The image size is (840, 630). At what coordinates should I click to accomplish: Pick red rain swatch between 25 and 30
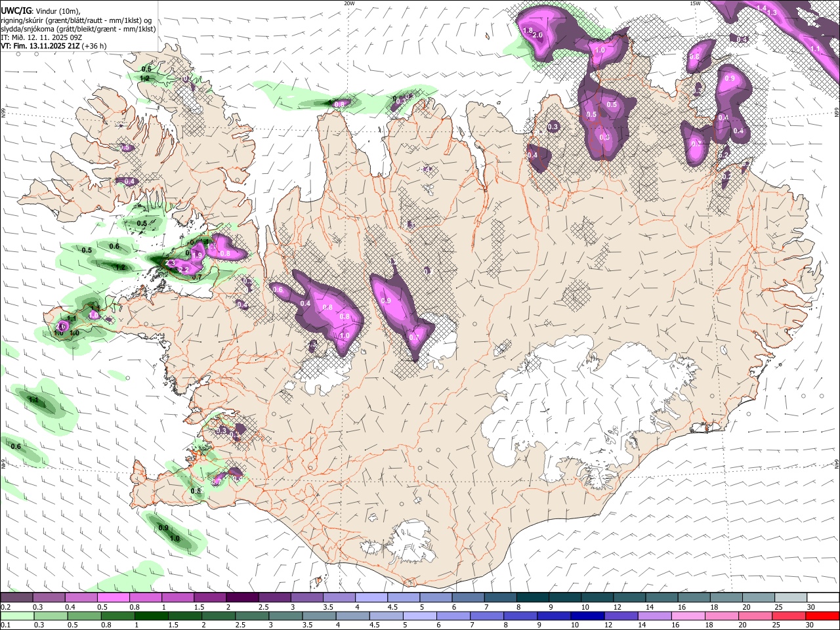tap(789, 616)
